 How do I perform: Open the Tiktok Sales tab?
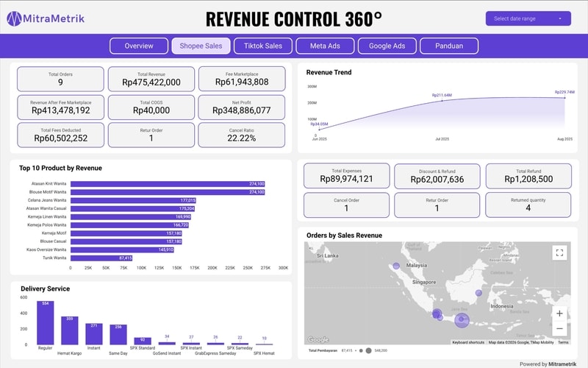click(x=262, y=46)
